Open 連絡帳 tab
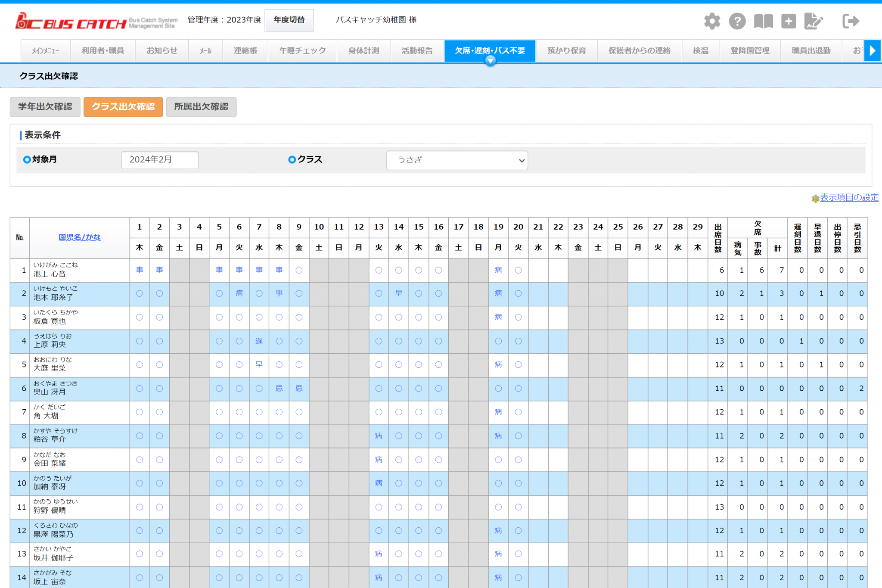 tap(245, 51)
